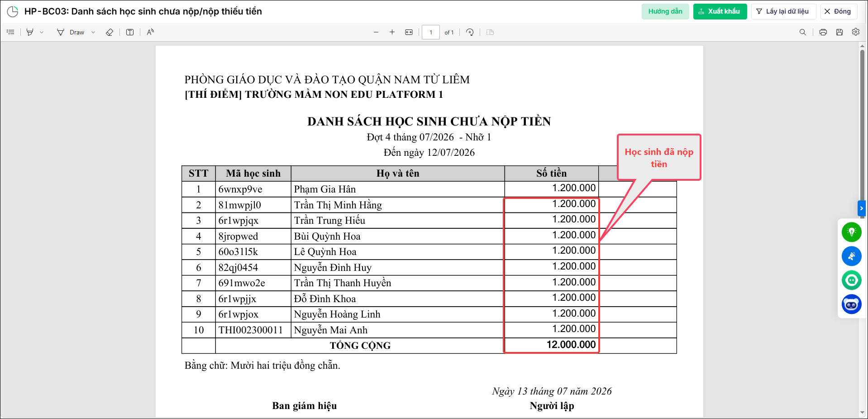Select the Draw tool
The width and height of the screenshot is (868, 419).
71,32
